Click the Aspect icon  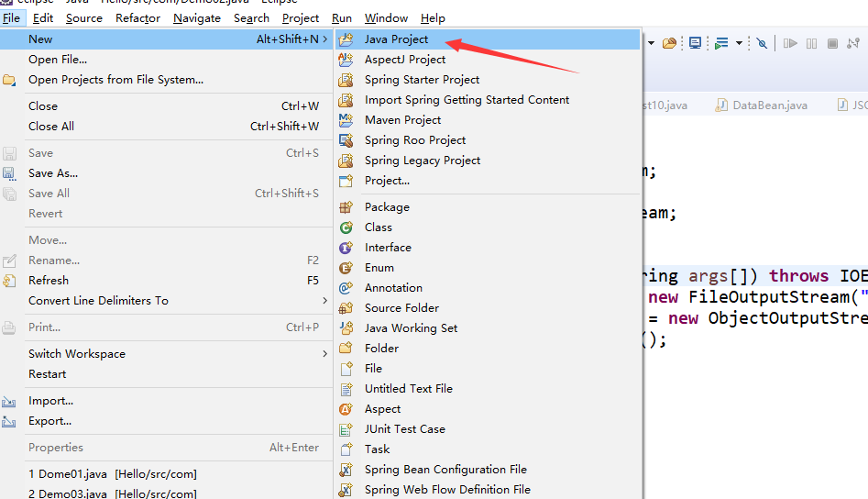coord(346,409)
